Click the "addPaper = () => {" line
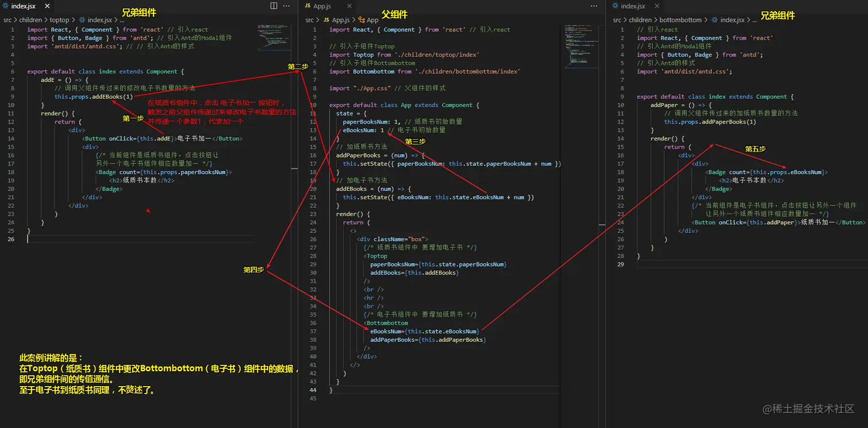The width and height of the screenshot is (868, 428). 681,105
